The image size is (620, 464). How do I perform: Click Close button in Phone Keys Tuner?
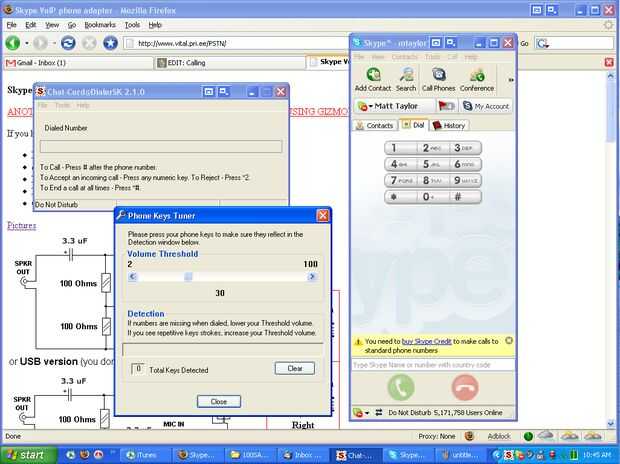tap(219, 402)
